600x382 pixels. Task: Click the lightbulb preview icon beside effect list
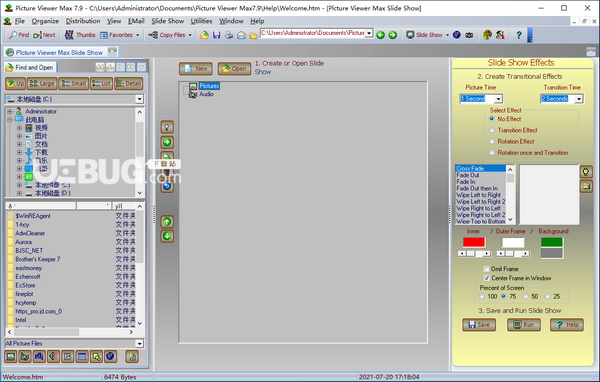click(x=586, y=171)
